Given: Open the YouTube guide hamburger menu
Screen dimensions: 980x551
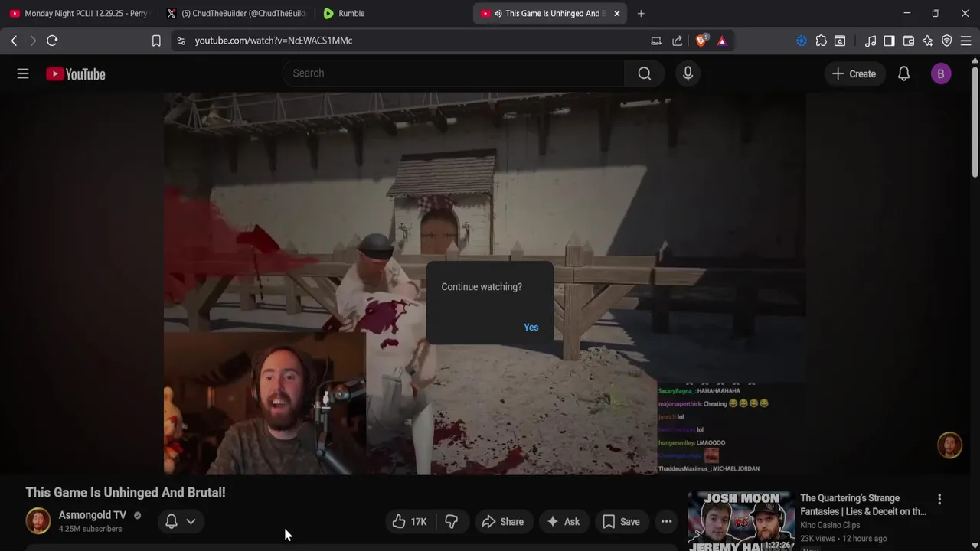Looking at the screenshot, I should [23, 73].
